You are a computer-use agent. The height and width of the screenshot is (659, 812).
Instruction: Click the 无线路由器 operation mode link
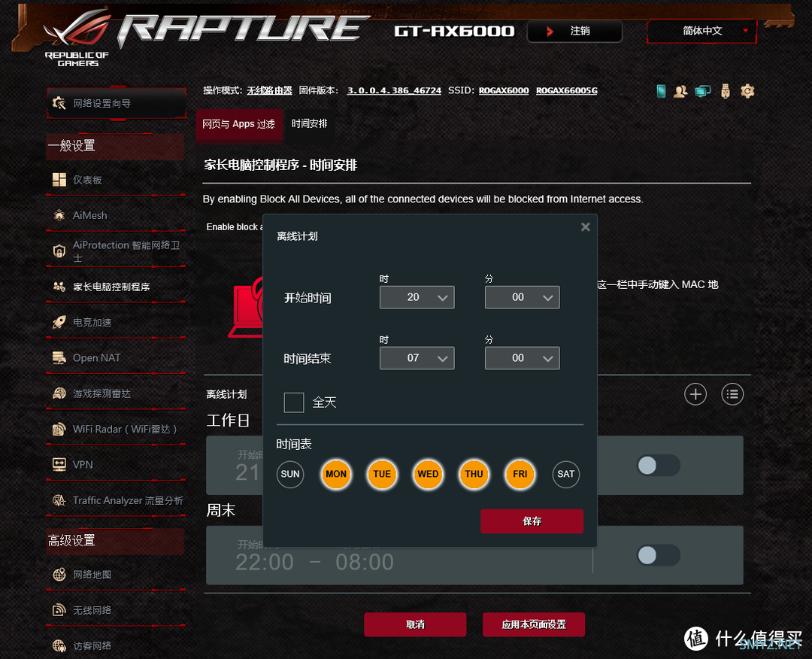[x=269, y=91]
